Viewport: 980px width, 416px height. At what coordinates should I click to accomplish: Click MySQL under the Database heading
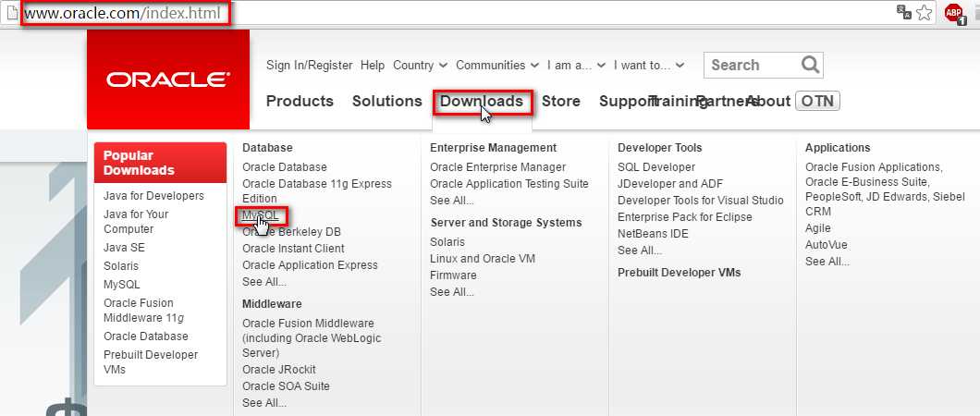tap(262, 216)
